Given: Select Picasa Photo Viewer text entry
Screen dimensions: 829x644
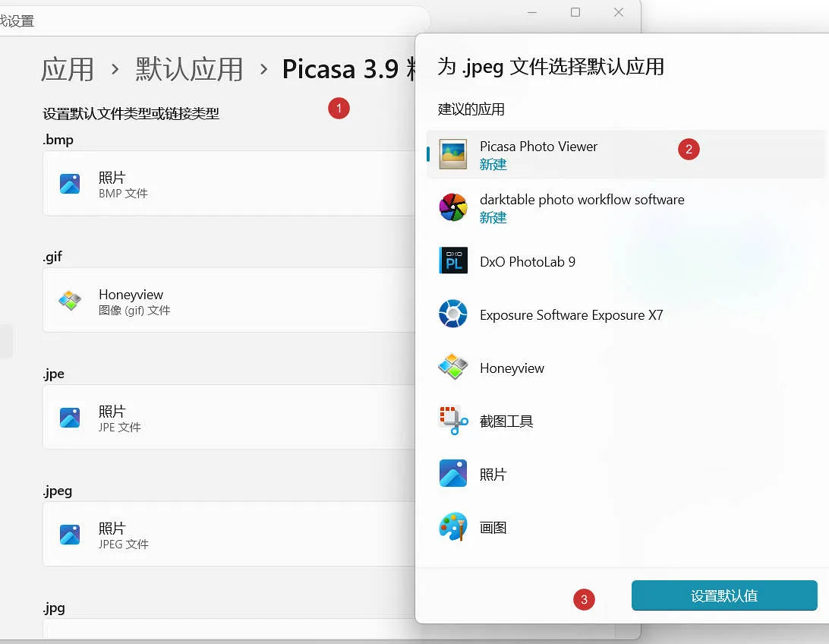Looking at the screenshot, I should [538, 147].
